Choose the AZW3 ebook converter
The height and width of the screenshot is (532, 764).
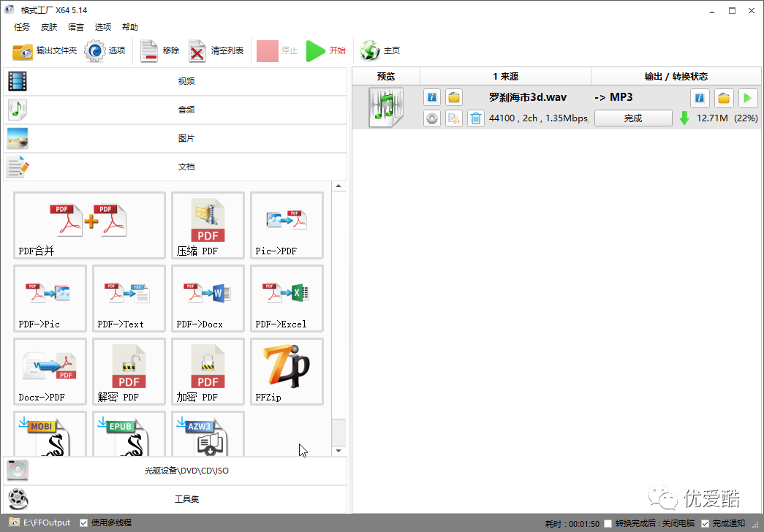208,433
